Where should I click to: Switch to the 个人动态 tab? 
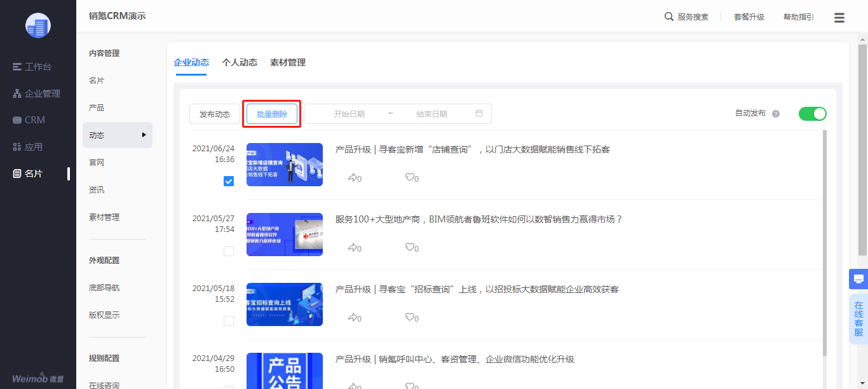tap(240, 62)
